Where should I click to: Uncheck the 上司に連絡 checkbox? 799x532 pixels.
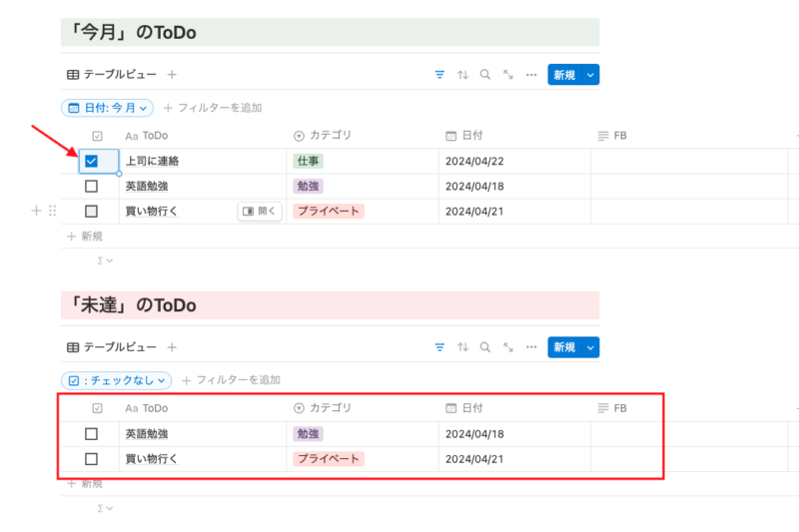pyautogui.click(x=91, y=161)
